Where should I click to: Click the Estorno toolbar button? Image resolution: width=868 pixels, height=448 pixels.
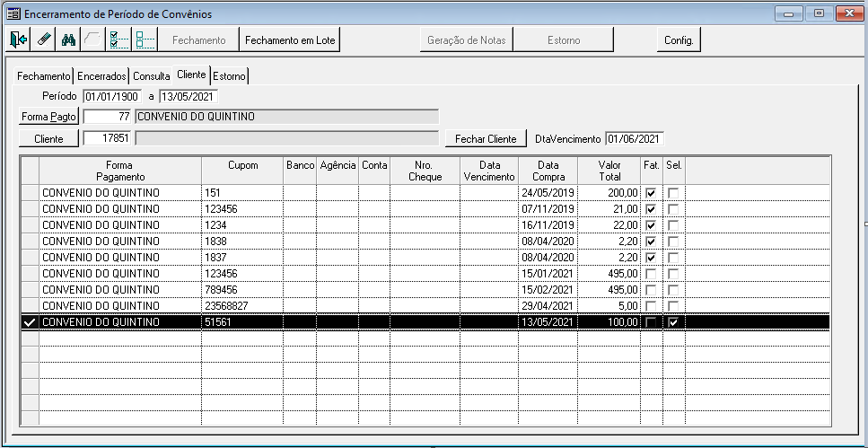pyautogui.click(x=564, y=40)
